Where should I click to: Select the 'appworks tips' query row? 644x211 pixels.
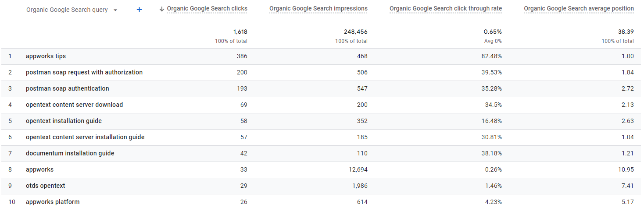(x=46, y=56)
